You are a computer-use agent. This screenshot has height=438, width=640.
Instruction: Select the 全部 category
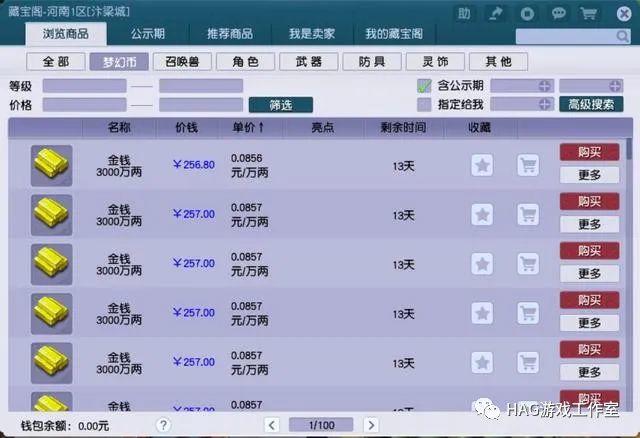coord(56,62)
